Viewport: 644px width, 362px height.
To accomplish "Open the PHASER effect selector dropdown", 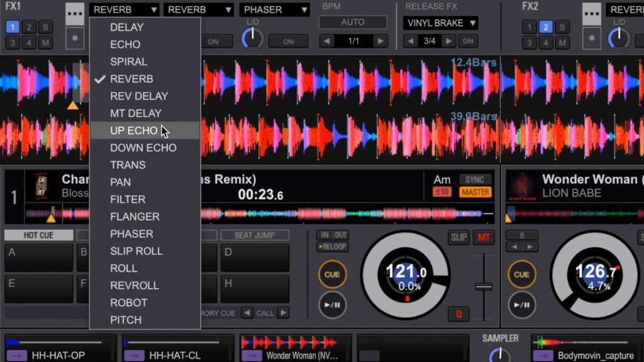I will click(x=274, y=9).
